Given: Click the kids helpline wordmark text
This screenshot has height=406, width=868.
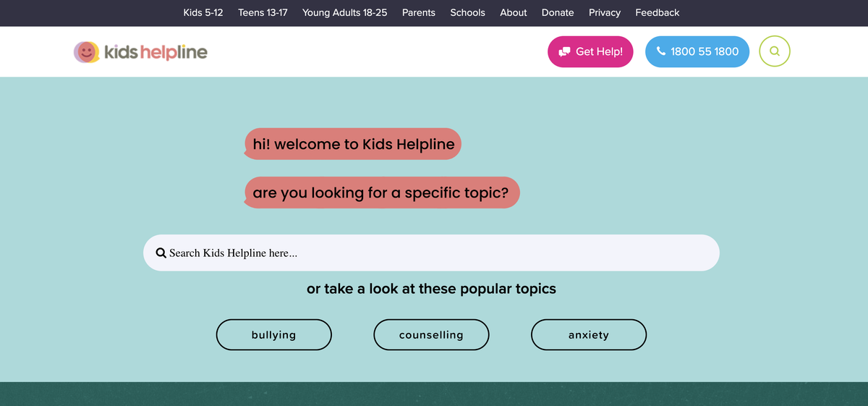Looking at the screenshot, I should tap(156, 52).
